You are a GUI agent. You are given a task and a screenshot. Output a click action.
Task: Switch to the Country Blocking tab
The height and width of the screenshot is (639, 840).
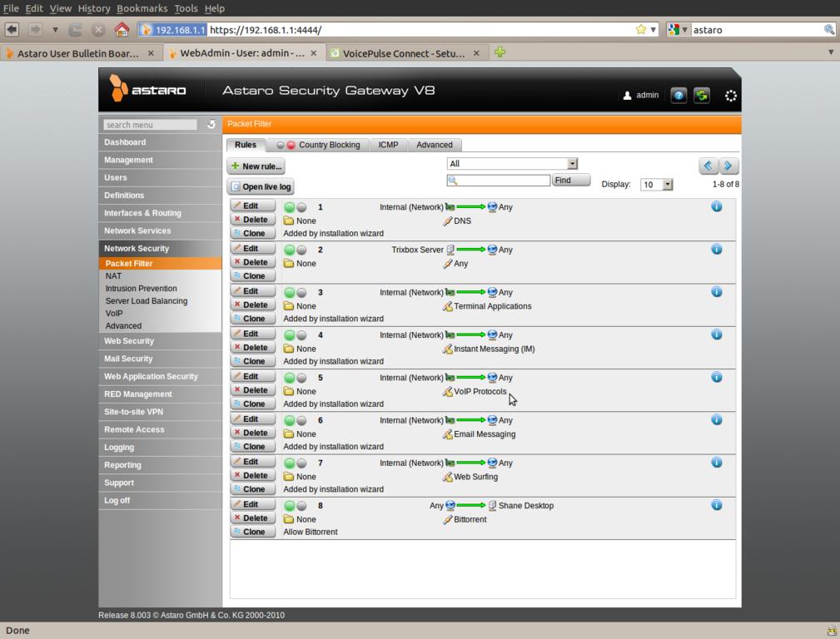318,145
